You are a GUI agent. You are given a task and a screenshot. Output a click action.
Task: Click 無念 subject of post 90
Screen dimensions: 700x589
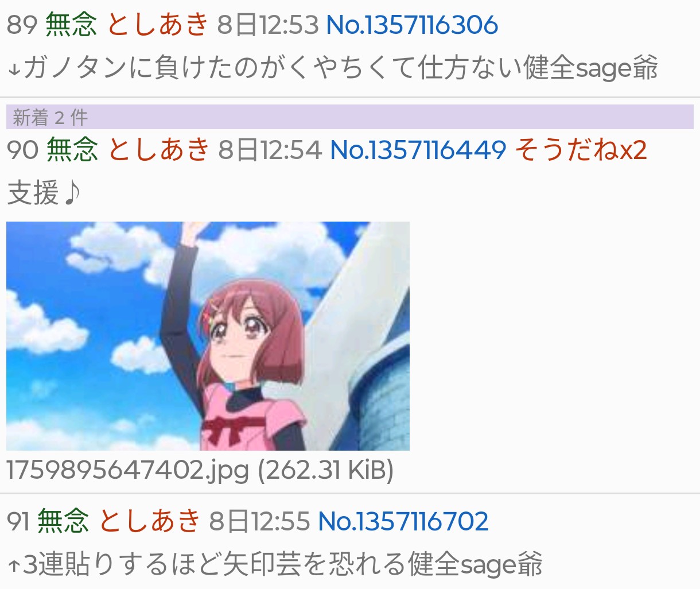pyautogui.click(x=72, y=150)
